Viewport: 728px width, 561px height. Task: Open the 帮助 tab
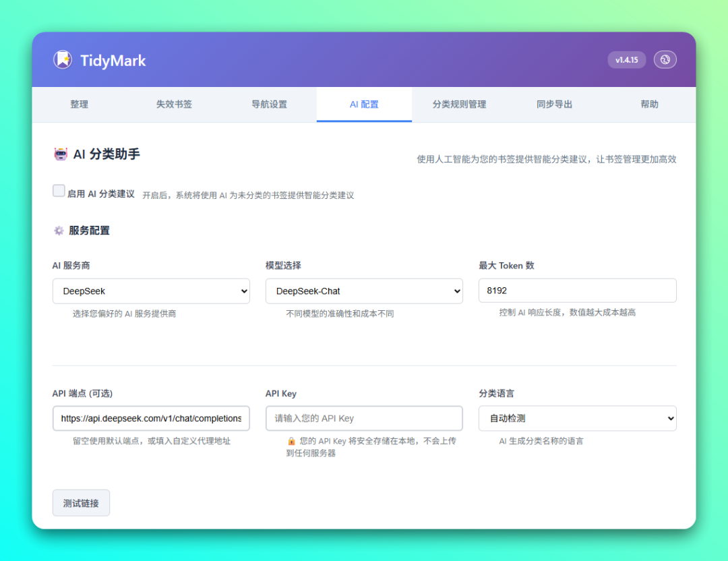(649, 105)
